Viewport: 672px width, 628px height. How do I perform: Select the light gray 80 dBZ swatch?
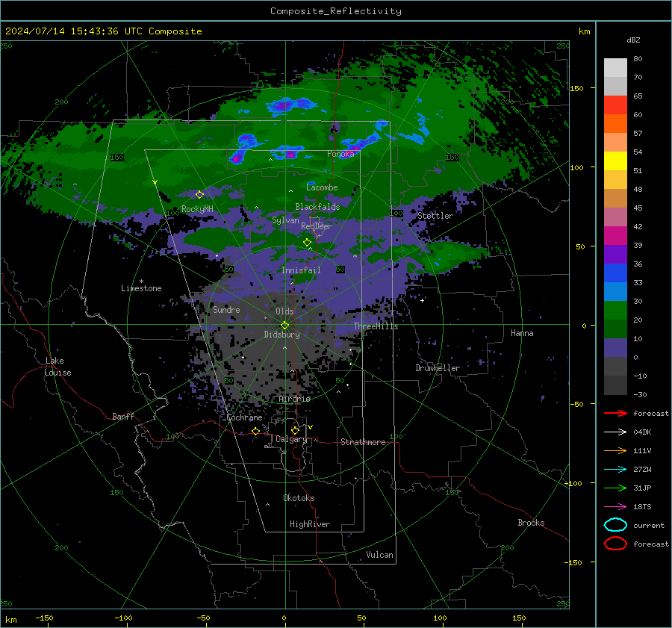coord(615,67)
